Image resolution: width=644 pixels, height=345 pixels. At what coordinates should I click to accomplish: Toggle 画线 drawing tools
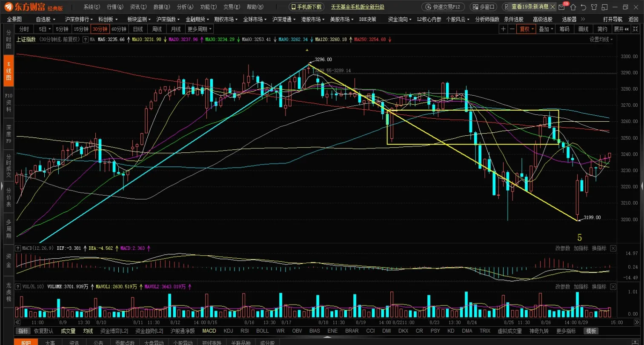[x=583, y=29]
